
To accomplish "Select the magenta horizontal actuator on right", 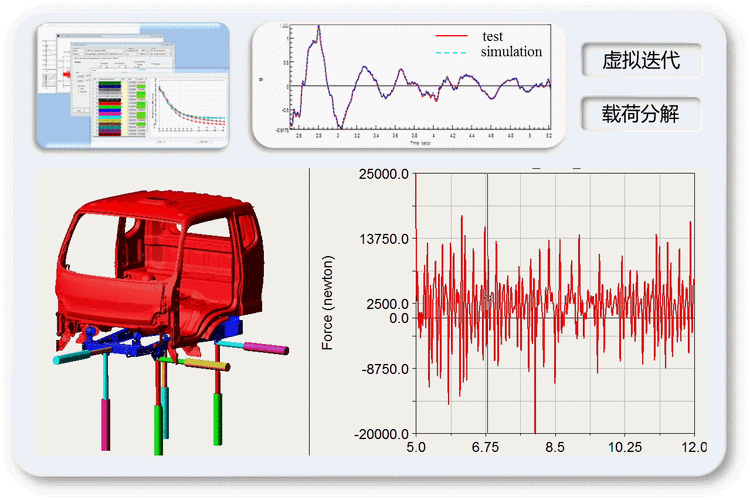I will (x=267, y=348).
